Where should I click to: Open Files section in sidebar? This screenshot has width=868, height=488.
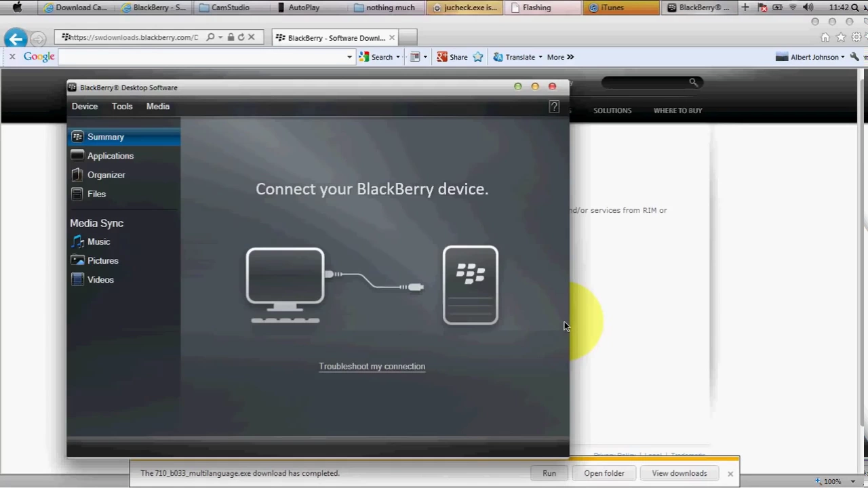pos(123,194)
